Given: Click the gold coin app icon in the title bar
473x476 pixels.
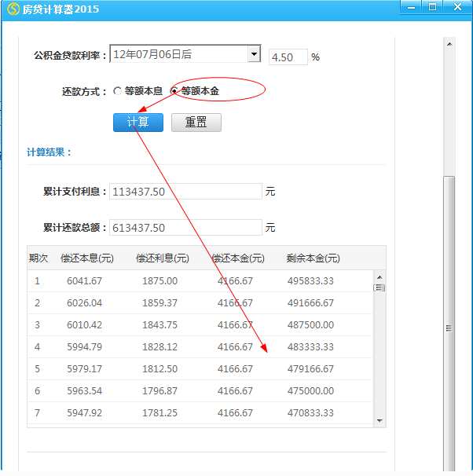Looking at the screenshot, I should (x=13, y=9).
